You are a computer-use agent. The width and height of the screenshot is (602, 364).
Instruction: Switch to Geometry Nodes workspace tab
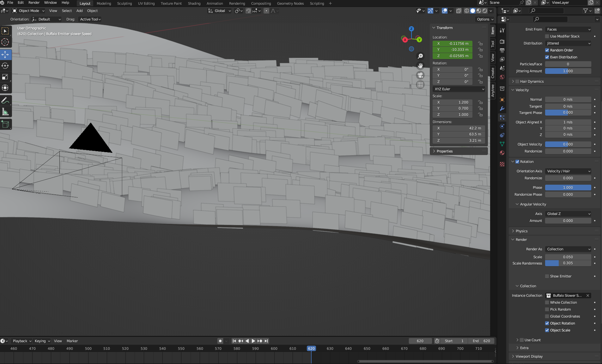coord(290,3)
